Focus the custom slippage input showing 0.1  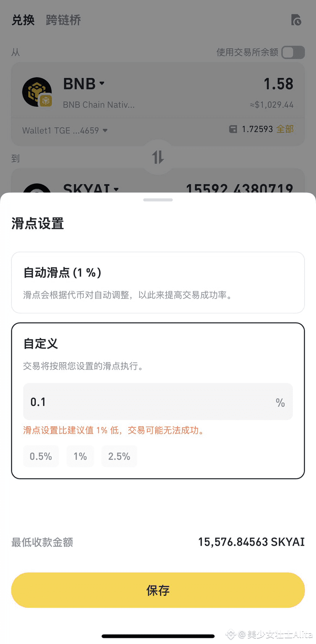click(x=158, y=402)
